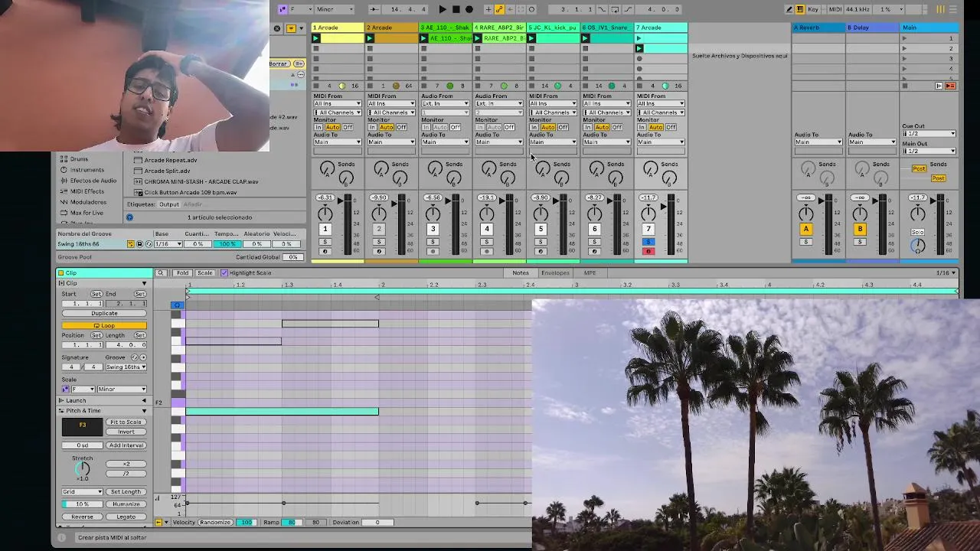Solo track 3 with its S button
Screen dimensions: 980x551
tap(433, 242)
